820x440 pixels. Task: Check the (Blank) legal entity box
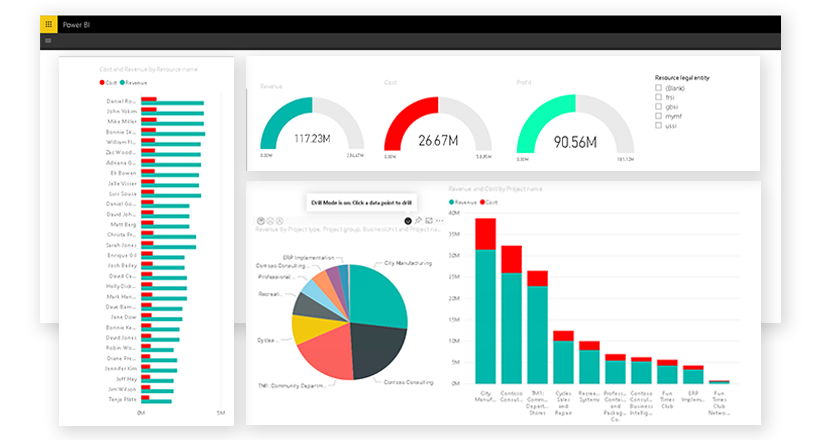pyautogui.click(x=658, y=88)
